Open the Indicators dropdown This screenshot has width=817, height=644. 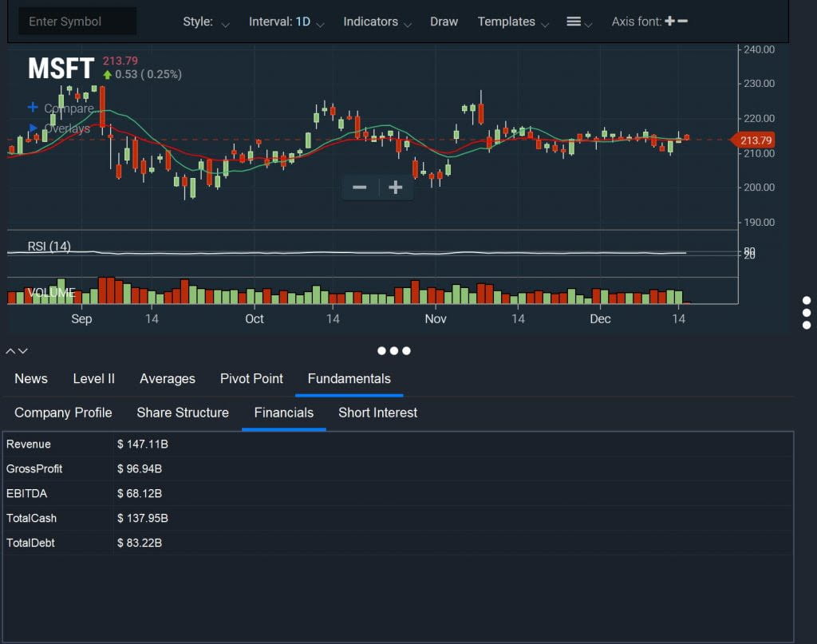[x=377, y=22]
